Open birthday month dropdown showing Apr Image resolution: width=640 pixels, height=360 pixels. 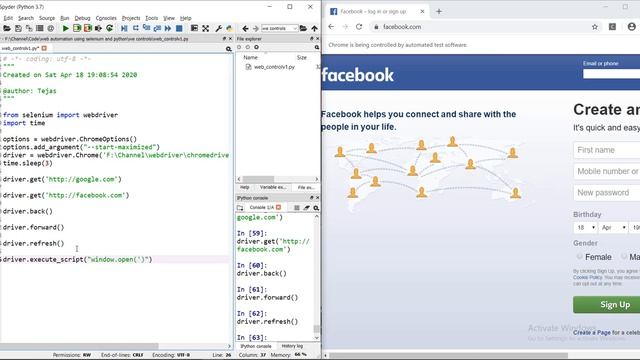coord(613,227)
